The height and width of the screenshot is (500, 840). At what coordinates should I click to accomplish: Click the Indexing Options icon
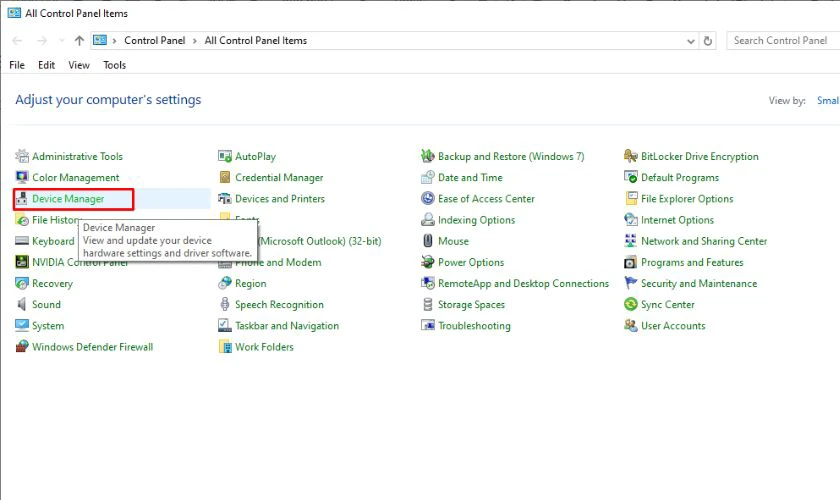point(428,220)
